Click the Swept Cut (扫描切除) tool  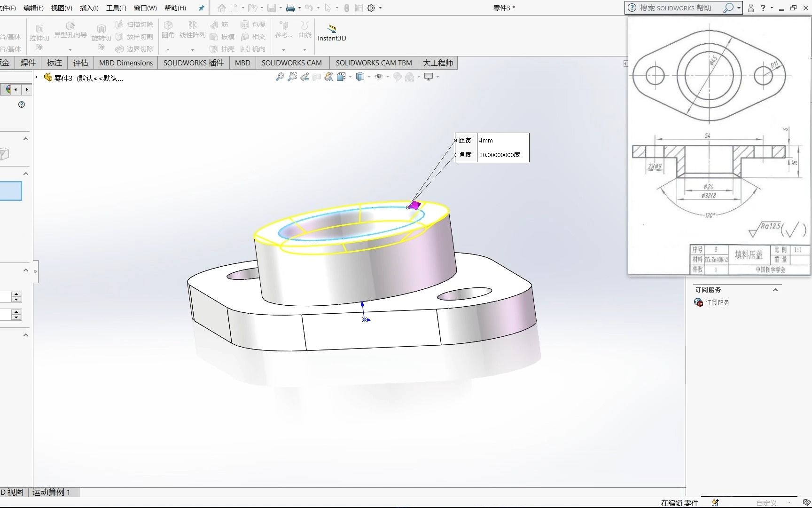point(134,24)
